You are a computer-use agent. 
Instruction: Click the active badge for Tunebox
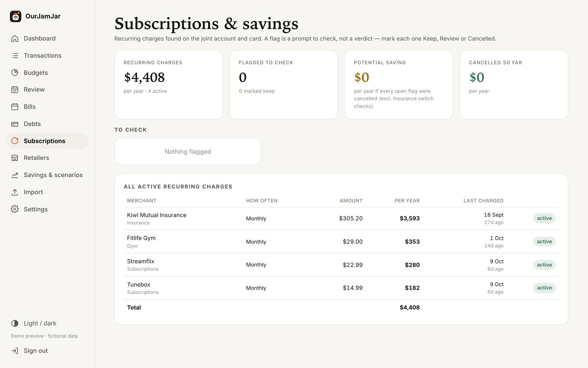coord(544,288)
